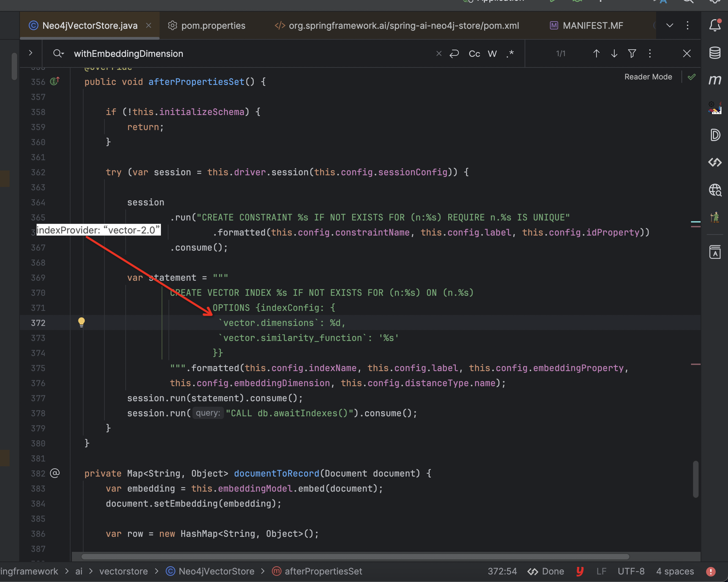Open editor tab options menu

pyautogui.click(x=688, y=26)
